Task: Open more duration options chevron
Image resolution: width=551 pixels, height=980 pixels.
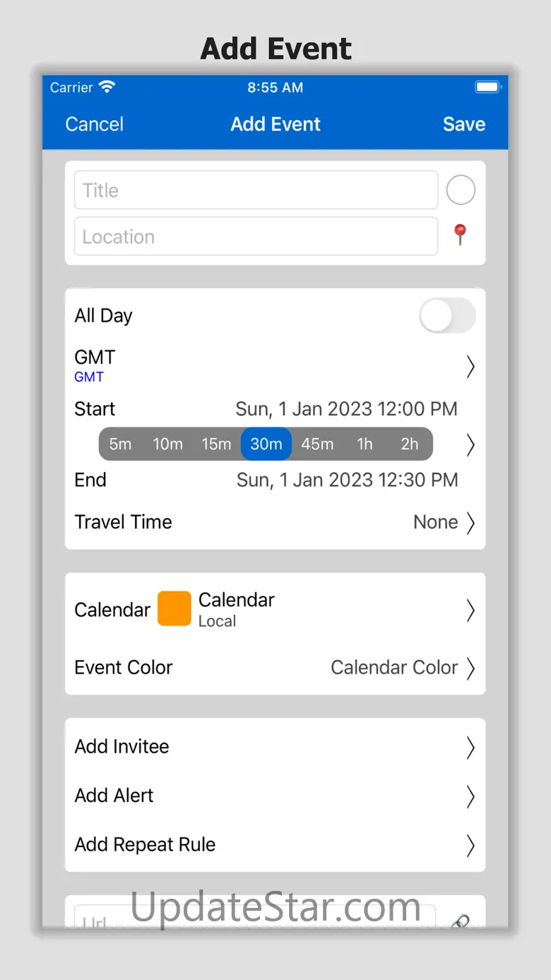Action: pos(470,444)
